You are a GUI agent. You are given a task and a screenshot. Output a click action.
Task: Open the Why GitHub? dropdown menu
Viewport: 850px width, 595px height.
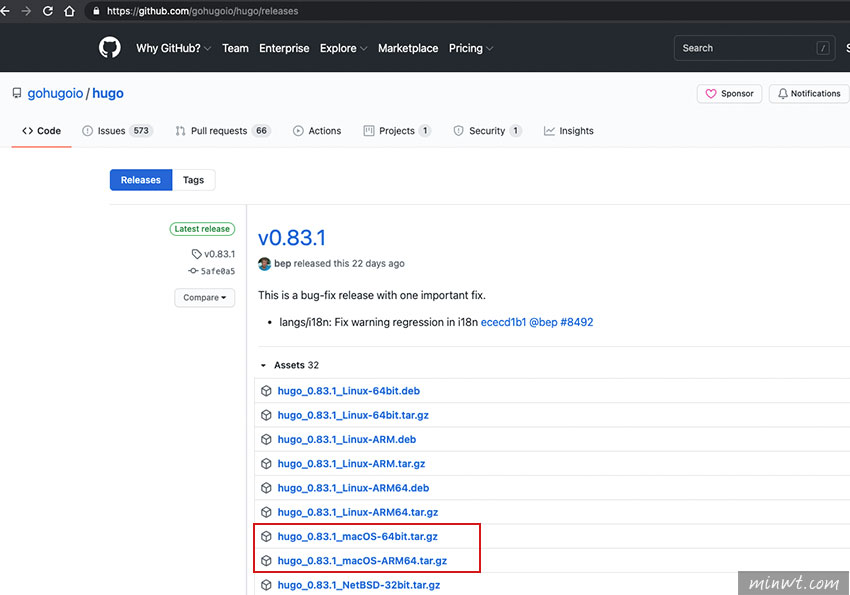pos(173,48)
